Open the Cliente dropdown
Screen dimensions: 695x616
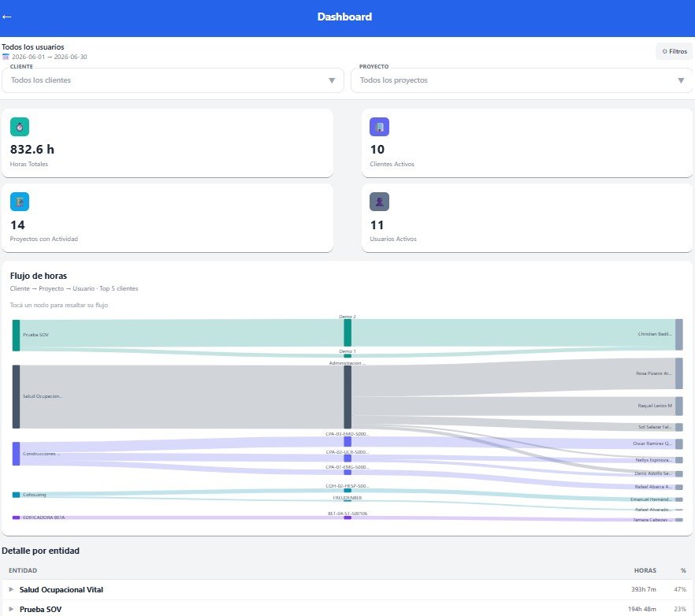click(x=173, y=80)
